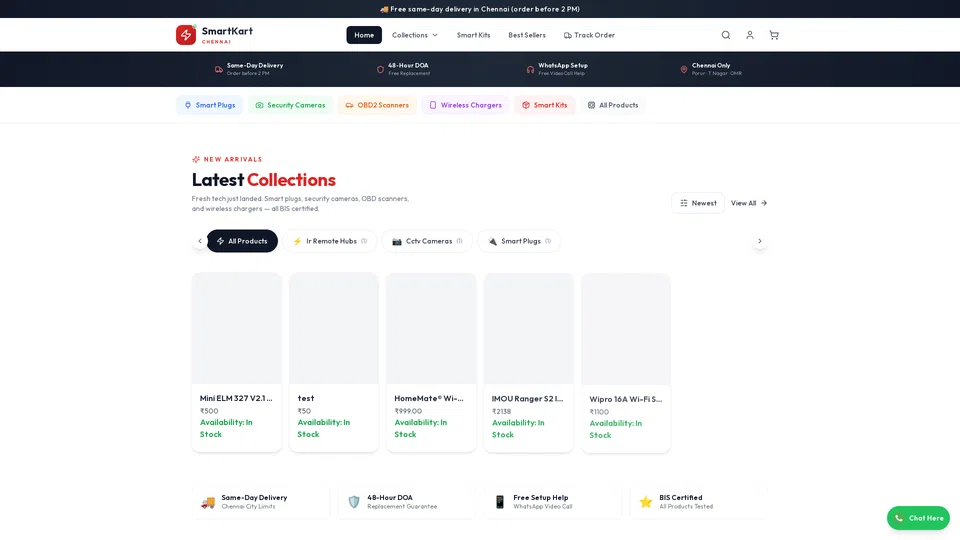Follow the View All link
Viewport: 960px width, 540px height.
tap(749, 203)
